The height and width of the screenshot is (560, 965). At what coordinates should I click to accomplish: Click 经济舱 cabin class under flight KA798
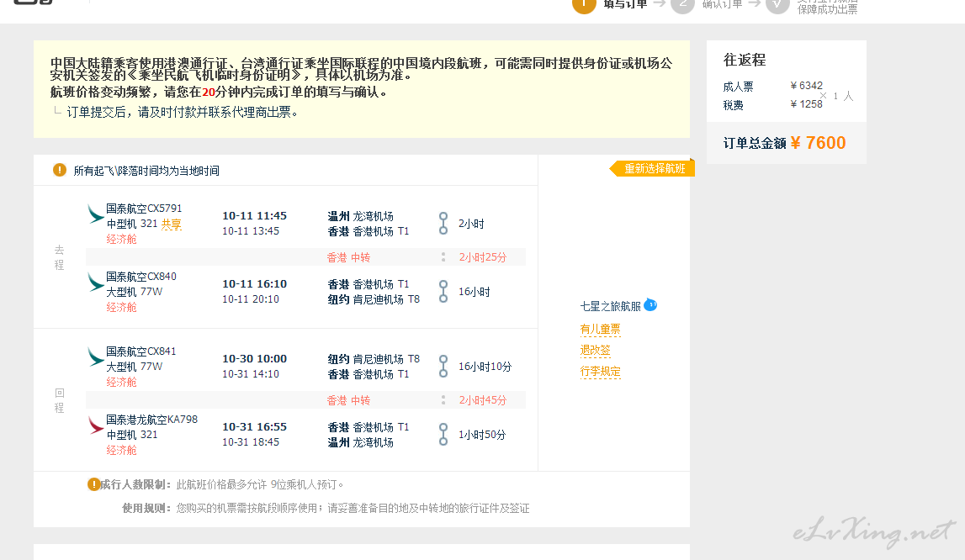(121, 450)
